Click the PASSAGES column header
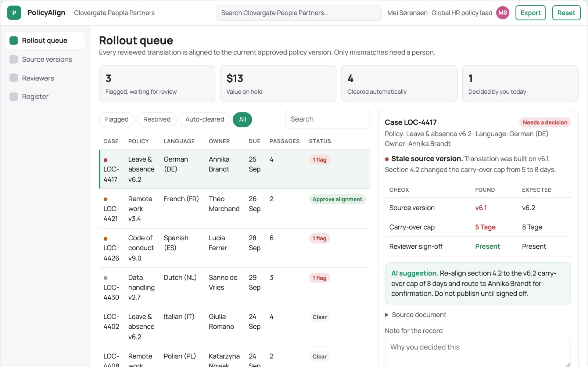Screen dimensions: 588x367 [284, 141]
